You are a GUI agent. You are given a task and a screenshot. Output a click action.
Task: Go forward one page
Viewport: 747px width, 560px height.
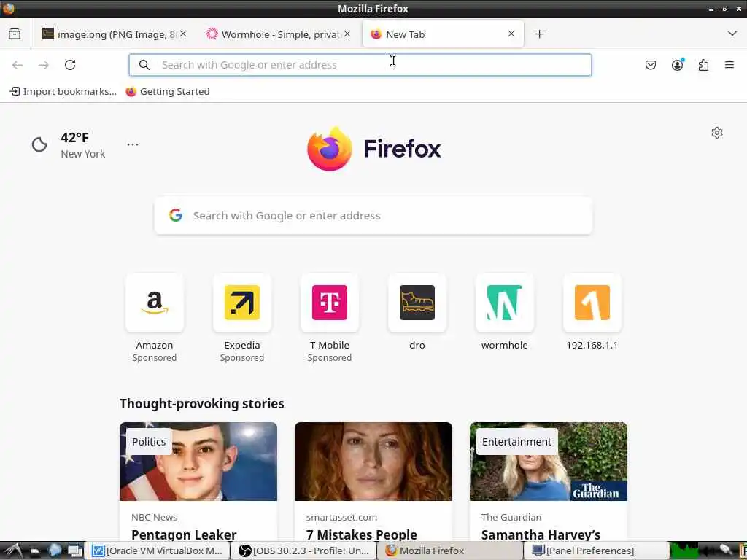[x=43, y=65]
